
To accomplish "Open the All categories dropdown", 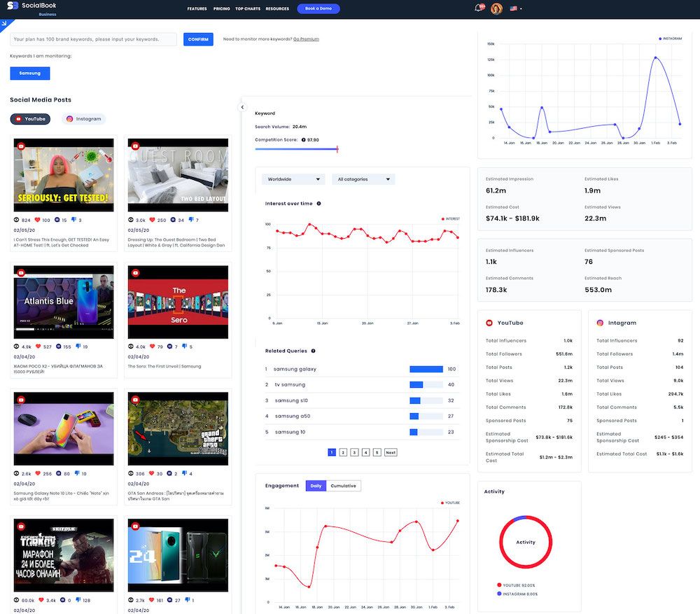I will click(363, 179).
